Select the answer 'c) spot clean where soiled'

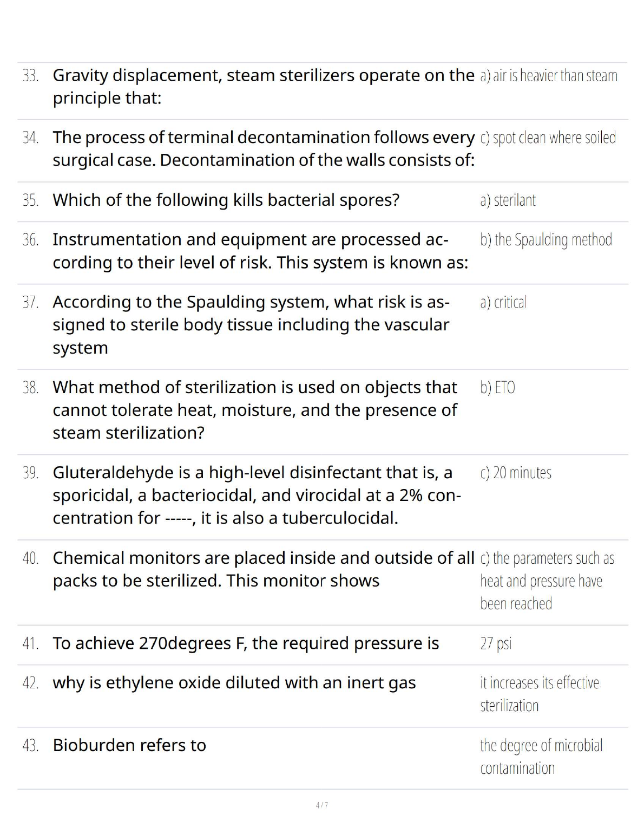coord(548,138)
